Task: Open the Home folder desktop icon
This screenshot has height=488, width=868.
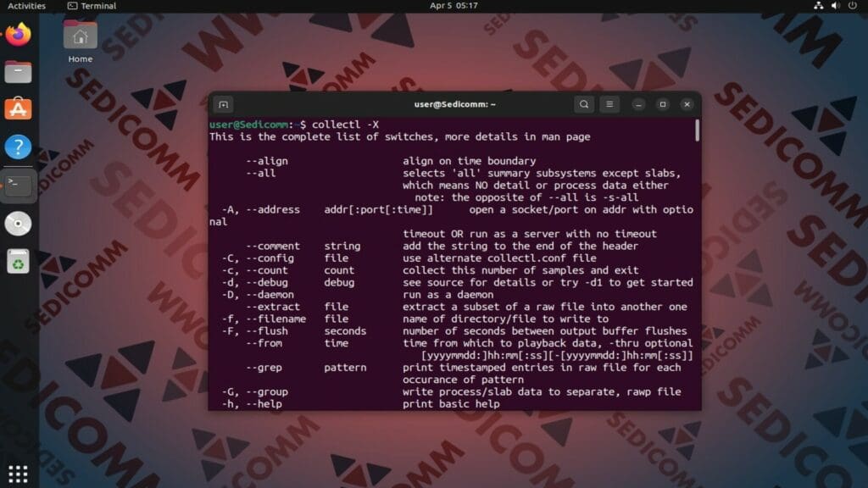Action: click(x=81, y=42)
